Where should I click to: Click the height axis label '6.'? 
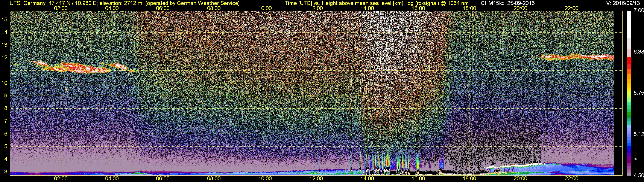click(6, 134)
